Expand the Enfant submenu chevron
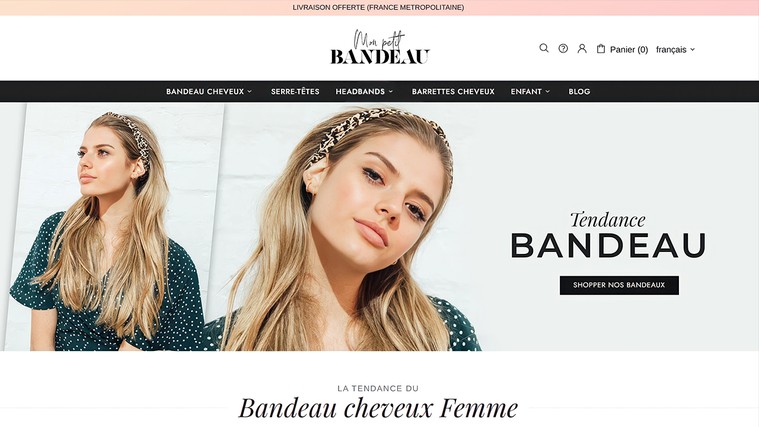 (547, 92)
